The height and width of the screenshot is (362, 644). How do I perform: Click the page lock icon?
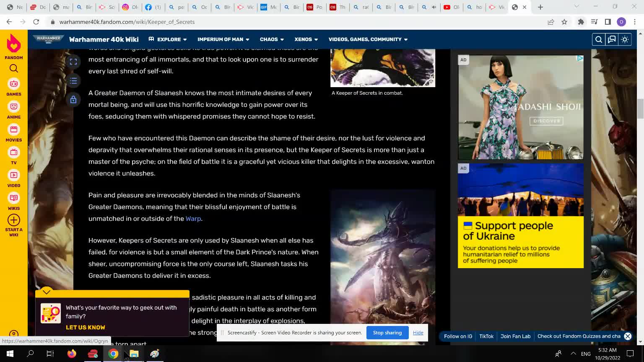(73, 99)
